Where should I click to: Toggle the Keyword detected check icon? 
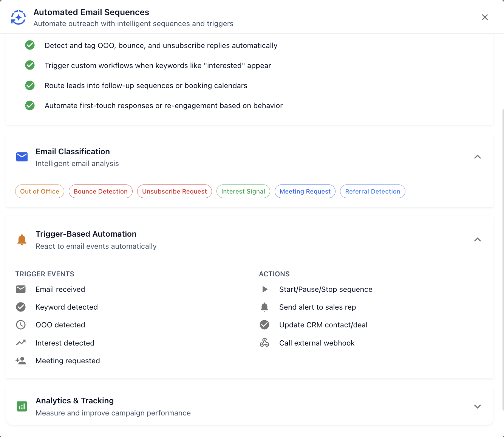coord(21,307)
